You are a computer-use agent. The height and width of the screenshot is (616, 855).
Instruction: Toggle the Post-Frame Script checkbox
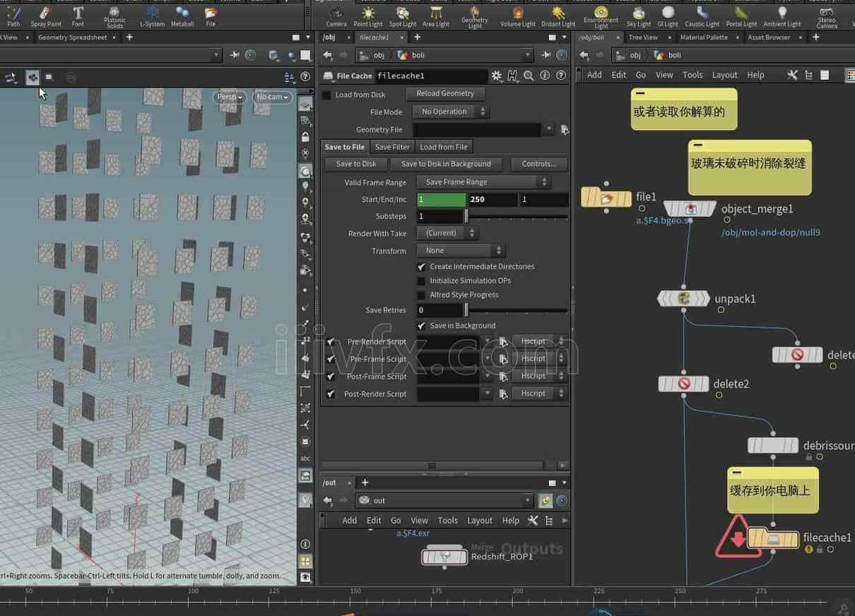331,377
